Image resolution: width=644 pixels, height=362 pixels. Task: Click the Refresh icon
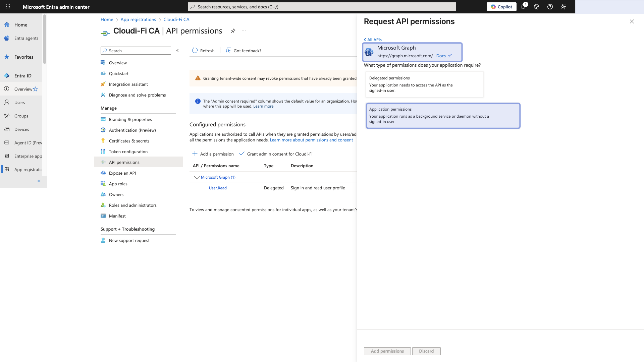click(x=195, y=50)
